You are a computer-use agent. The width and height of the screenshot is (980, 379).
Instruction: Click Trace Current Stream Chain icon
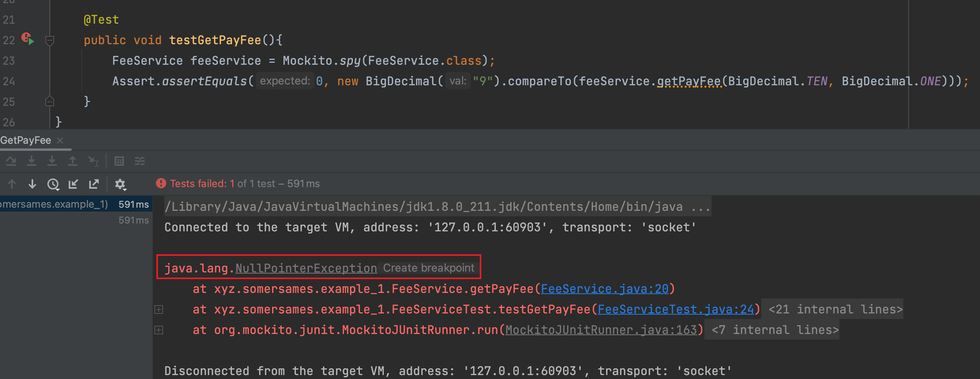140,161
